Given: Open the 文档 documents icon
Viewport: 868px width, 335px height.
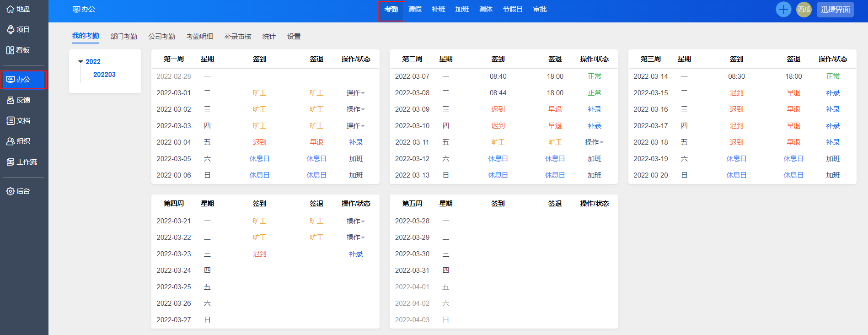Looking at the screenshot, I should tap(10, 121).
